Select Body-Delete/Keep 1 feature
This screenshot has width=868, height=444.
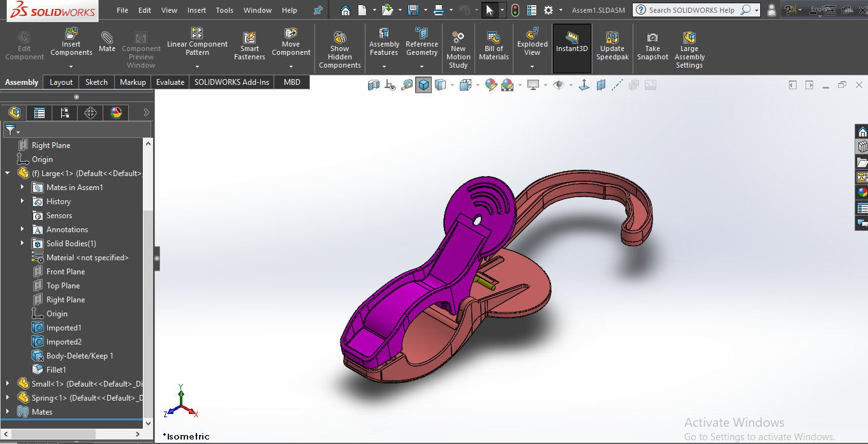point(80,355)
